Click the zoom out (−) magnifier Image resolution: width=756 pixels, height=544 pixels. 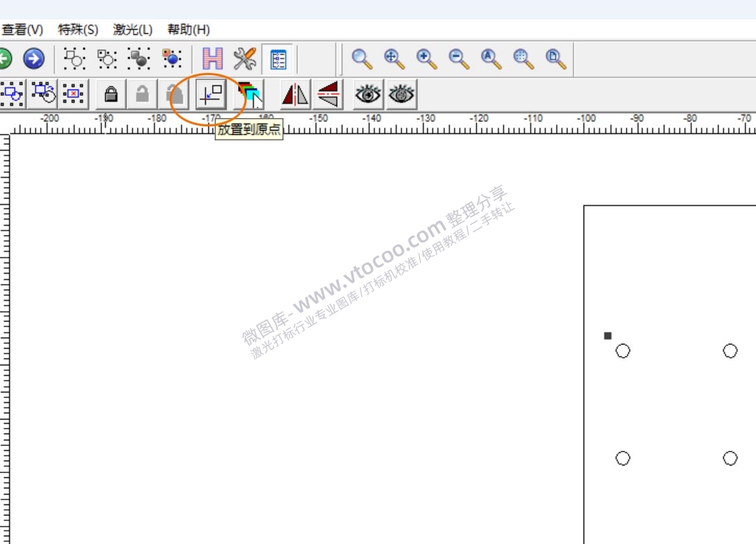click(459, 59)
